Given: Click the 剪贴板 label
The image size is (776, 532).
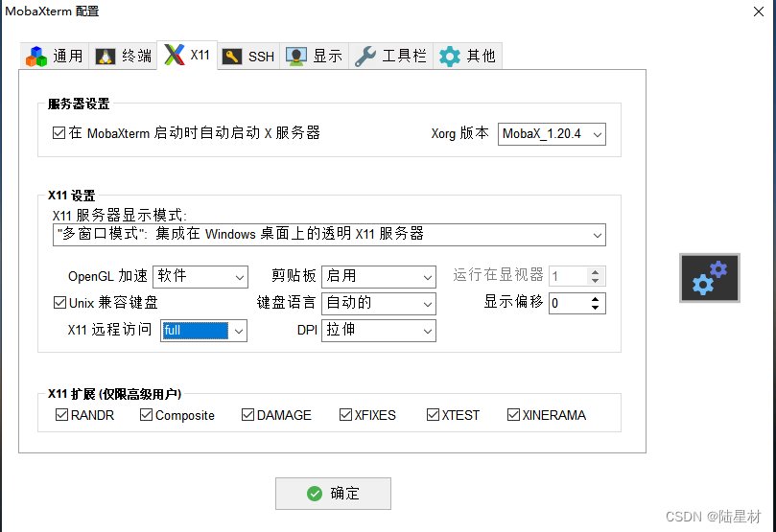Looking at the screenshot, I should pos(294,276).
